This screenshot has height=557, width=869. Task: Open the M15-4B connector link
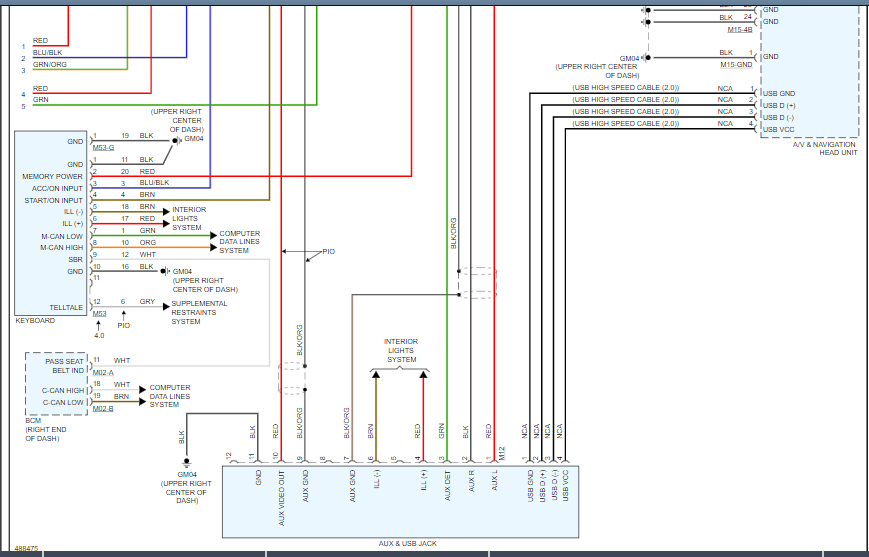point(740,29)
